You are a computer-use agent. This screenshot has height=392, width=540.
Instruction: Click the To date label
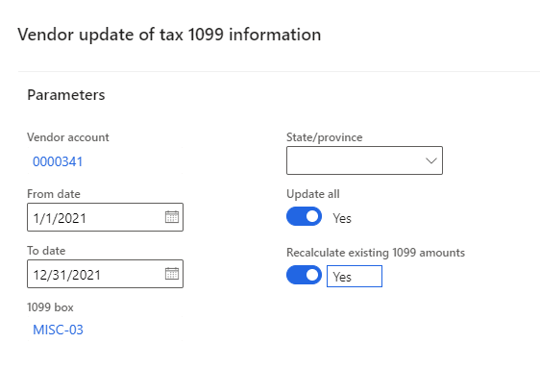tap(46, 251)
